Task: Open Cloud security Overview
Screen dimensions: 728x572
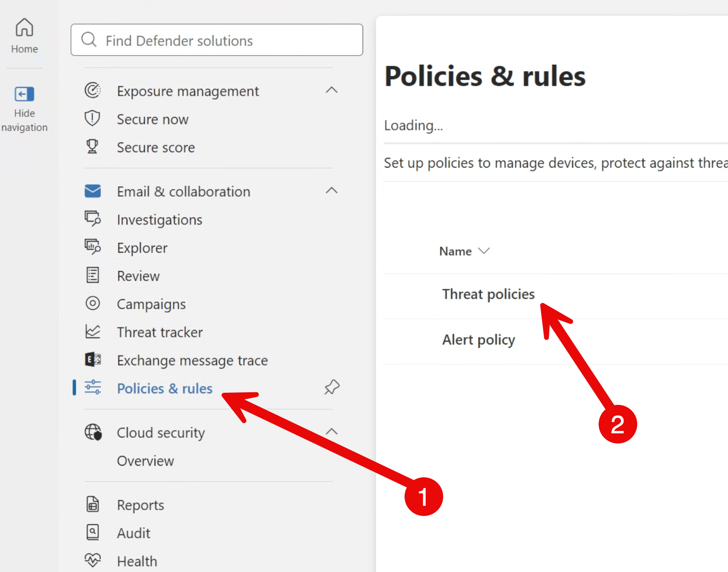Action: [x=145, y=461]
